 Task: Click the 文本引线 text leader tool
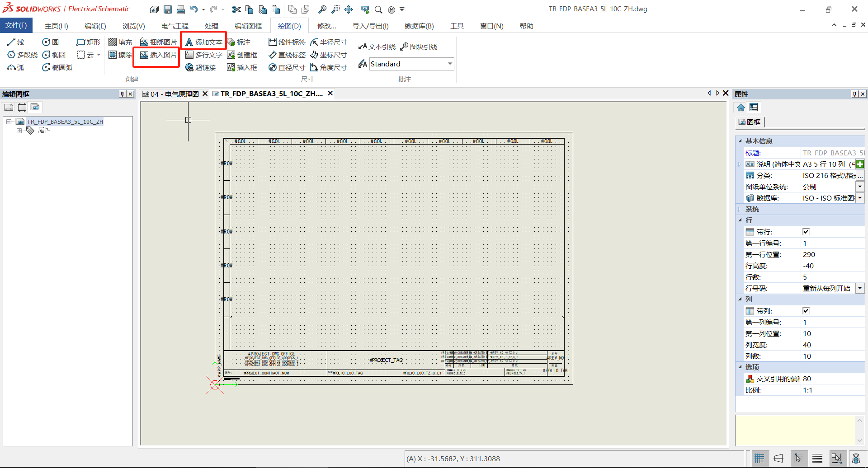[x=377, y=47]
